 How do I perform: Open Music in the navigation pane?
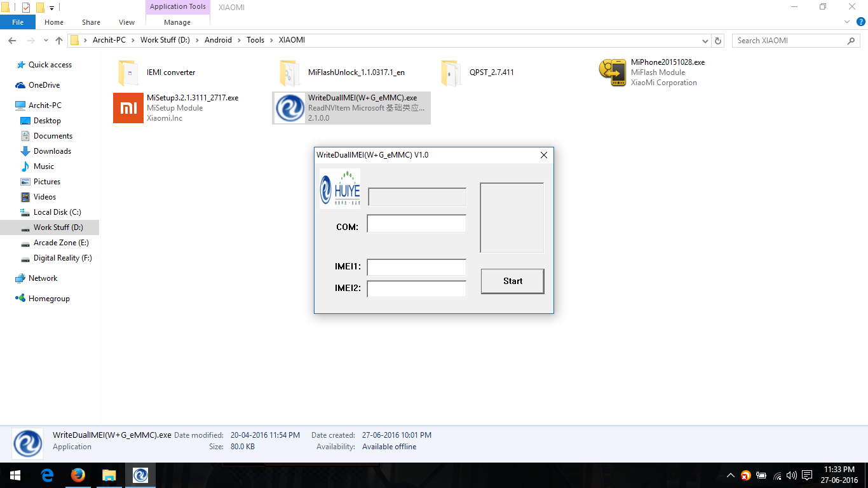click(43, 166)
